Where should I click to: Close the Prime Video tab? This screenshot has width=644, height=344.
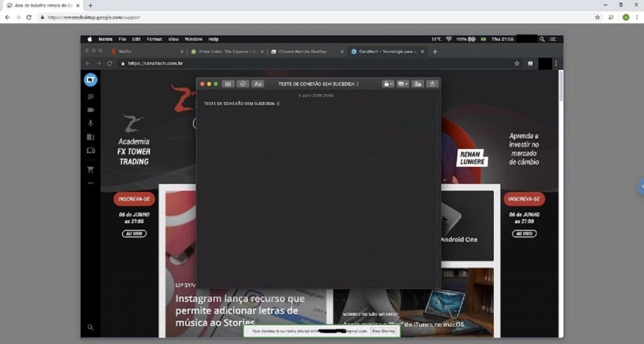point(262,52)
